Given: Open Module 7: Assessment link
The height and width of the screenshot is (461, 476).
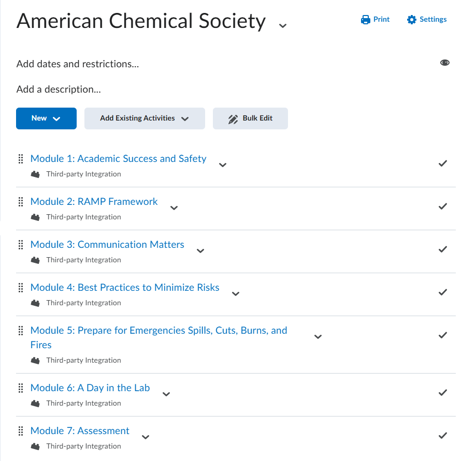Looking at the screenshot, I should [80, 431].
